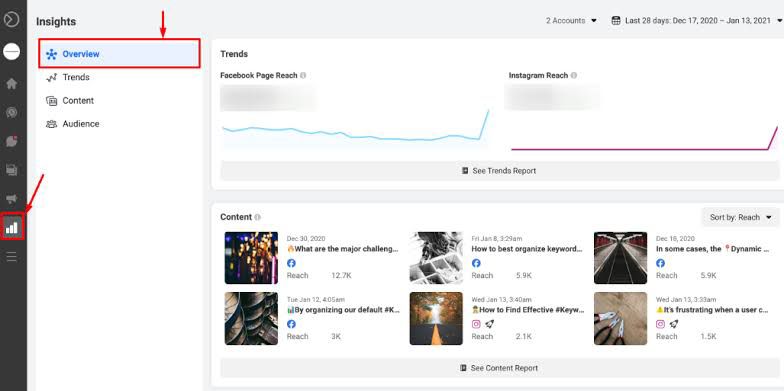
Task: Click the See Trends Report button
Action: (499, 170)
